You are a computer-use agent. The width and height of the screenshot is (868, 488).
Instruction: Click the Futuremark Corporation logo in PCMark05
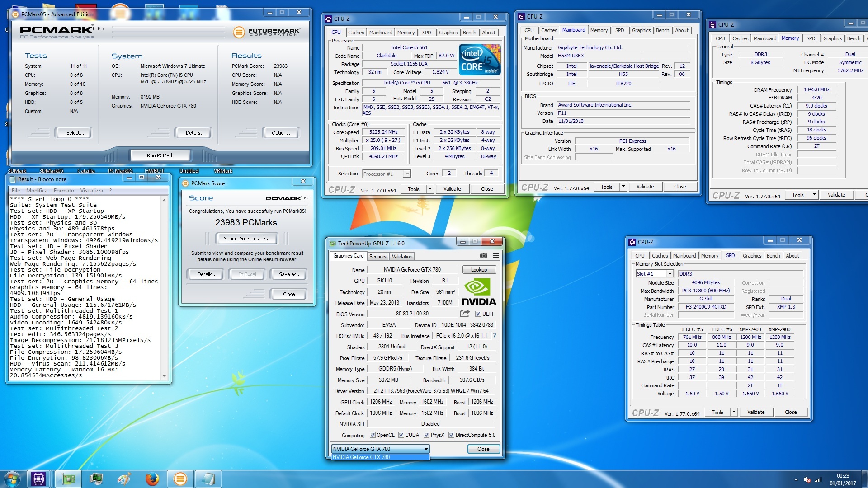tap(266, 32)
